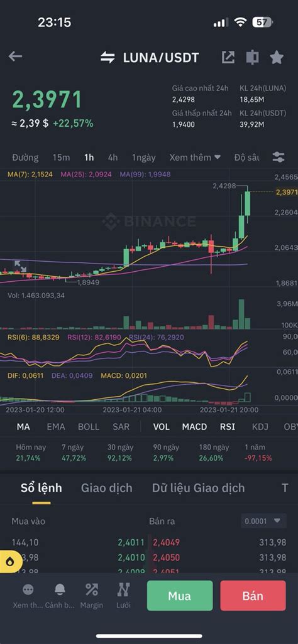
Task: Tap the ask price 2,4050
Action: 166,557
